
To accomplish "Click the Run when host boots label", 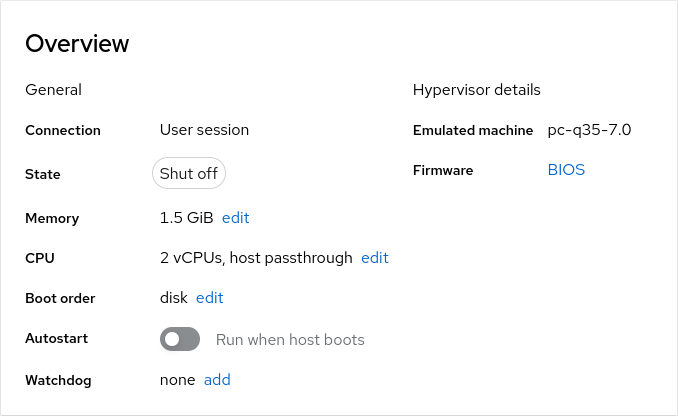I will click(x=290, y=340).
